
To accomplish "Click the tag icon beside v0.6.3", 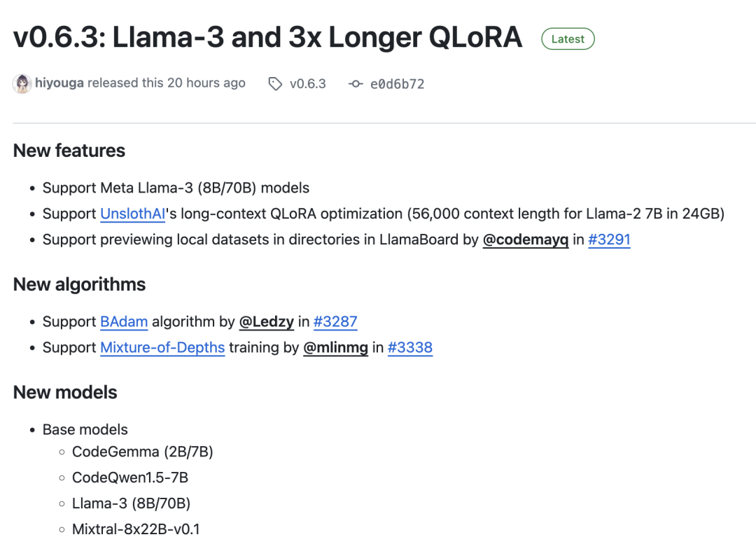I will click(275, 84).
